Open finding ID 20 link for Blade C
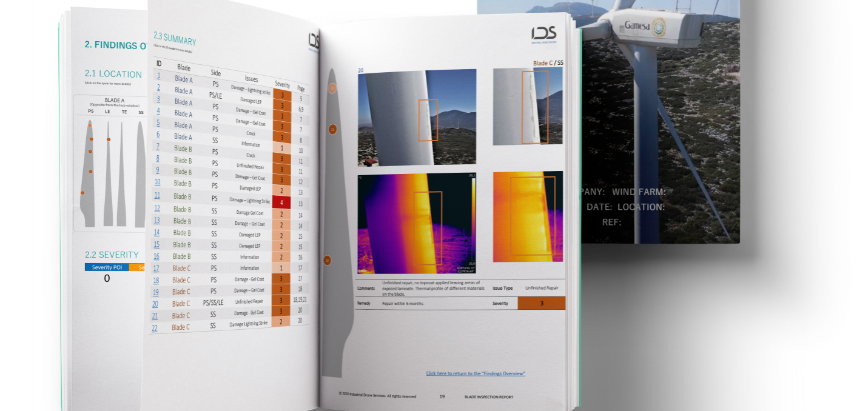 pos(155,304)
